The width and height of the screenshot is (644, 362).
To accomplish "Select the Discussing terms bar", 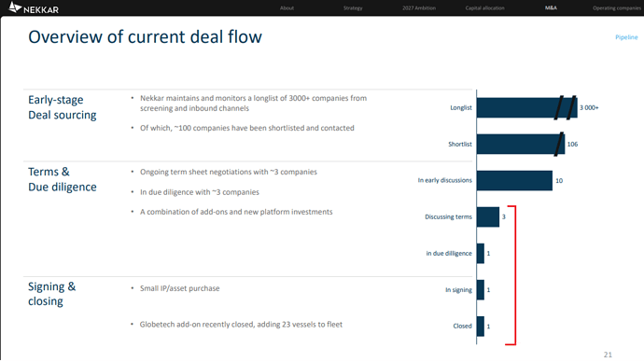I will [488, 216].
